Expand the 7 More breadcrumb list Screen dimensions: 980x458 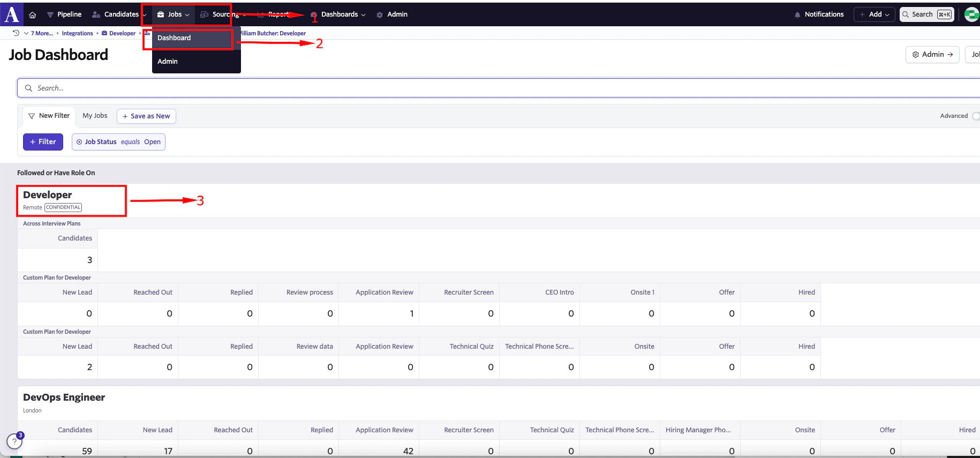point(39,33)
